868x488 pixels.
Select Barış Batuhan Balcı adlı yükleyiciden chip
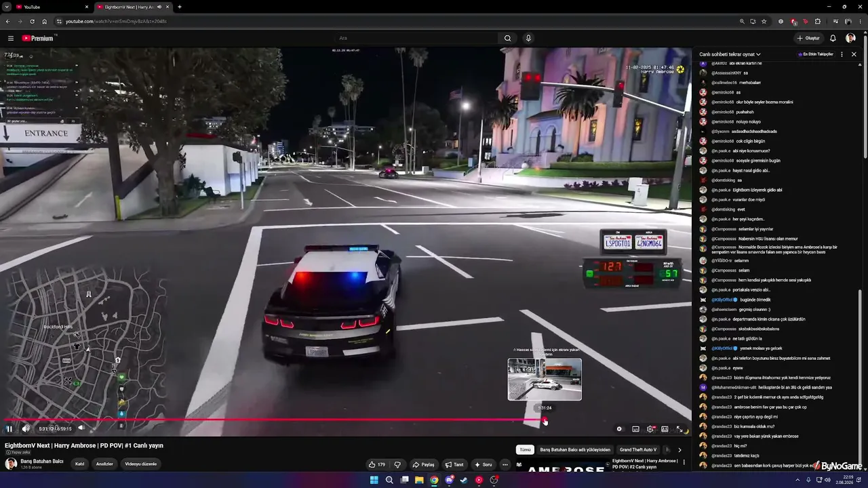[x=575, y=449]
